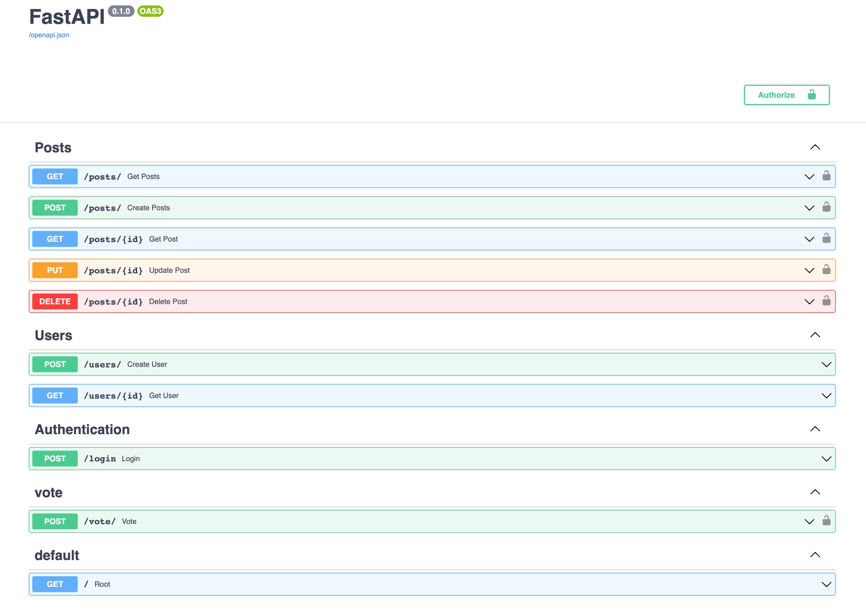This screenshot has height=616, width=866.
Task: Click the POST badge for Create Posts
Action: [x=55, y=208]
